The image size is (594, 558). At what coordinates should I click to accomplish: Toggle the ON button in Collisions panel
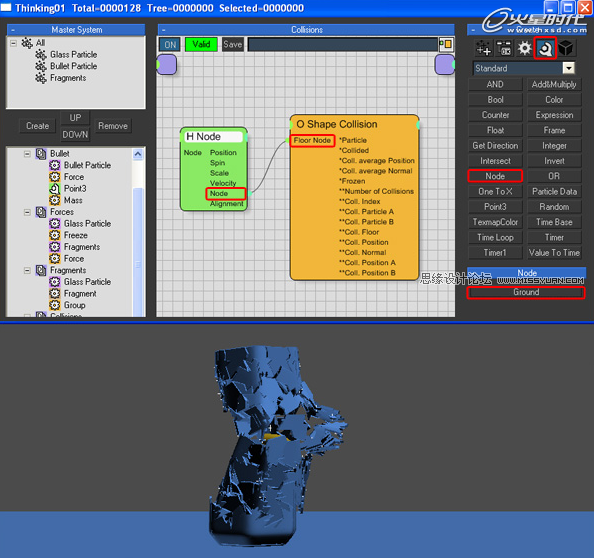pyautogui.click(x=170, y=45)
